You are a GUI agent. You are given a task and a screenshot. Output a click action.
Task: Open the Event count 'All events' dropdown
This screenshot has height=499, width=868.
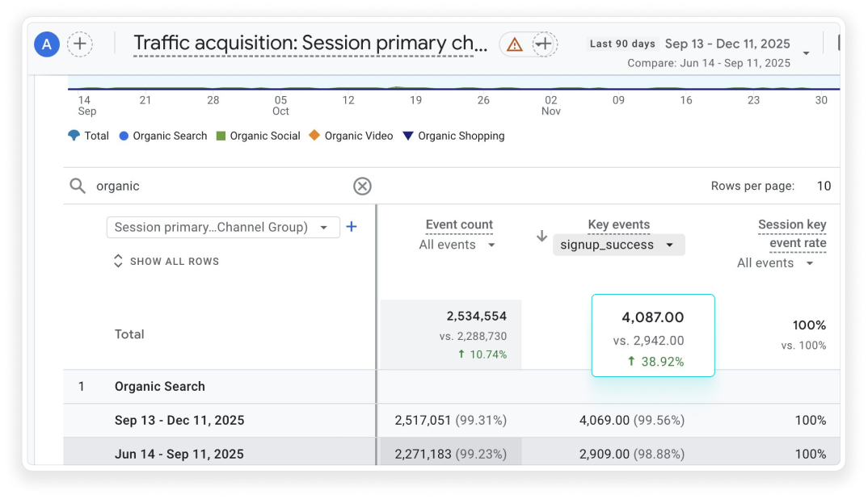(457, 245)
